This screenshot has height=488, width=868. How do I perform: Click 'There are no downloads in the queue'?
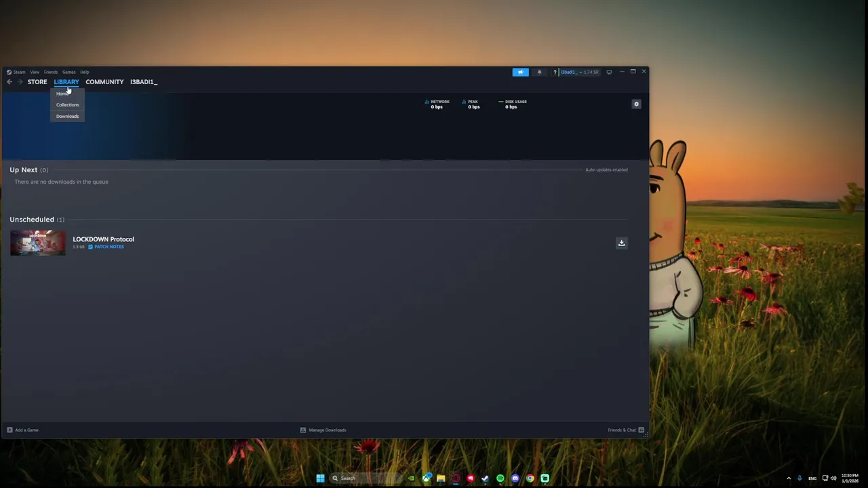click(61, 182)
